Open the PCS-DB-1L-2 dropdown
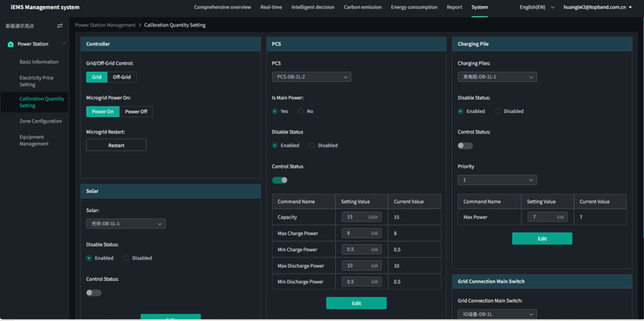 point(311,77)
